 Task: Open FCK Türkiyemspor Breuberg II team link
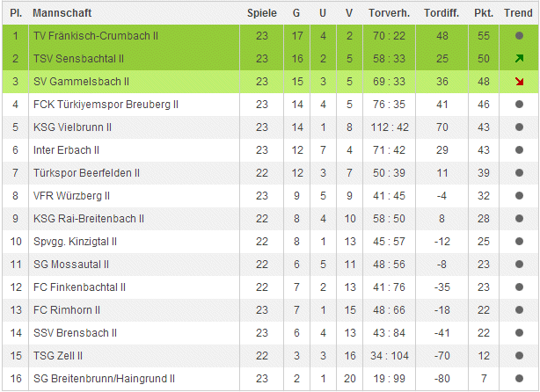pyautogui.click(x=106, y=104)
